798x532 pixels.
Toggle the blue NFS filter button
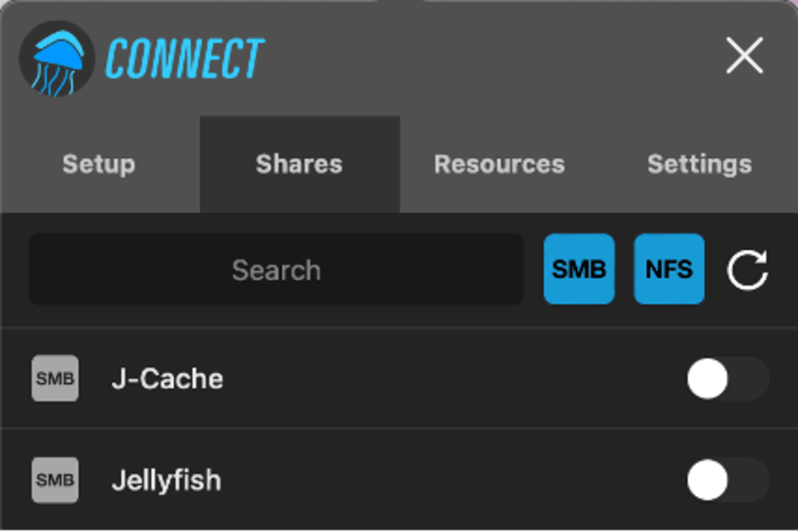(669, 269)
